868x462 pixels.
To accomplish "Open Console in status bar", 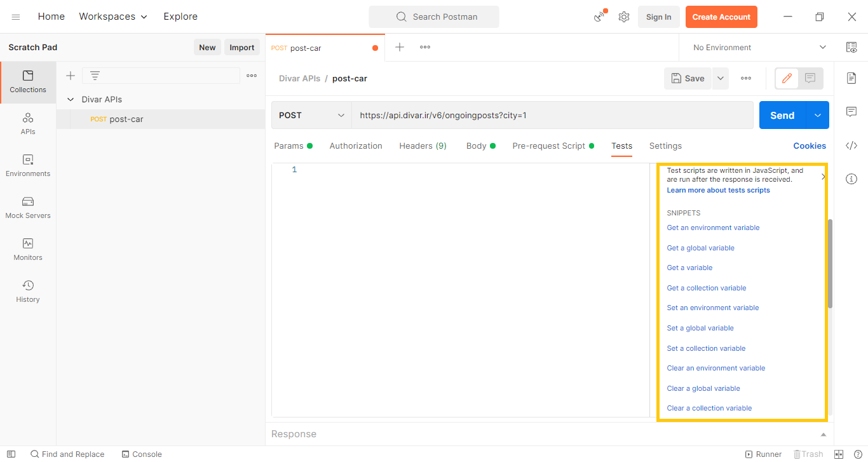I will coord(142,454).
